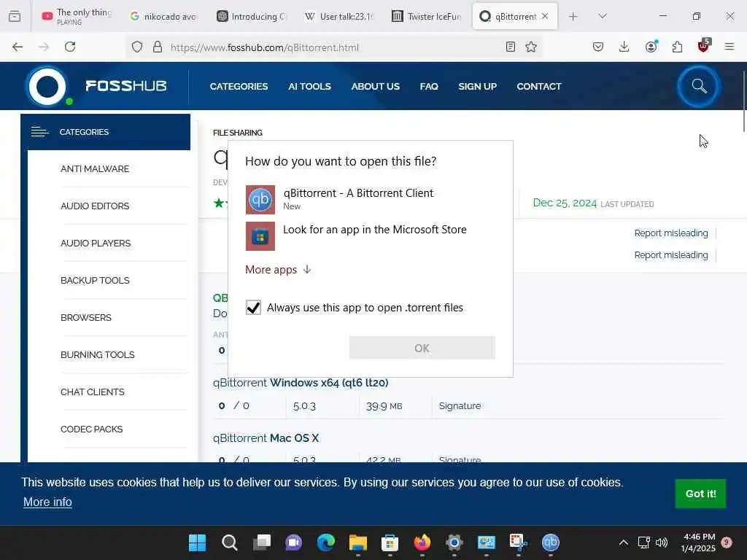The width and height of the screenshot is (747, 560).
Task: Click qBittorrent Mac OS X download link
Action: click(266, 437)
